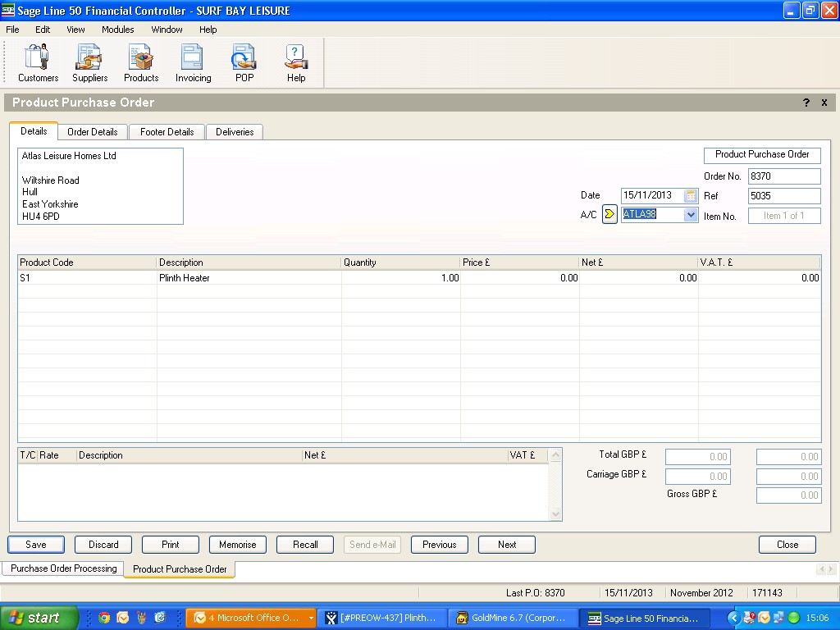The width and height of the screenshot is (840, 630).
Task: Click into the Ref input field
Action: [x=783, y=196]
